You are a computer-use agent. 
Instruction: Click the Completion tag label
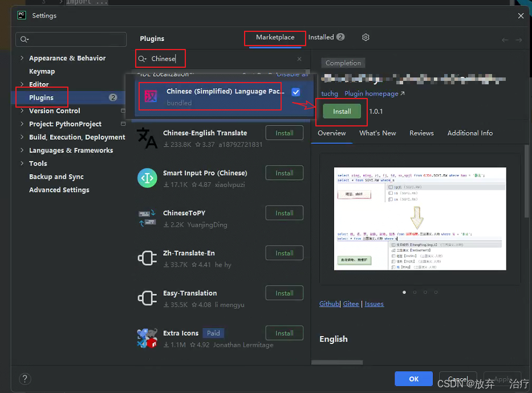tap(343, 63)
